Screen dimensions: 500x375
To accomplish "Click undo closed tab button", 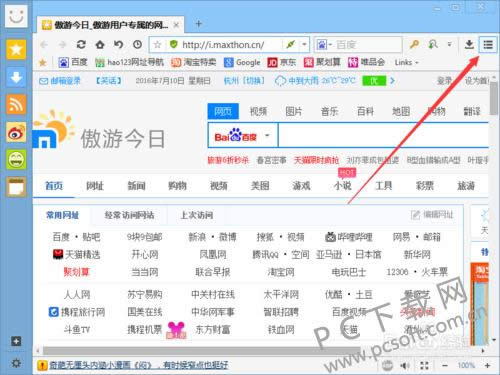I will 118,44.
